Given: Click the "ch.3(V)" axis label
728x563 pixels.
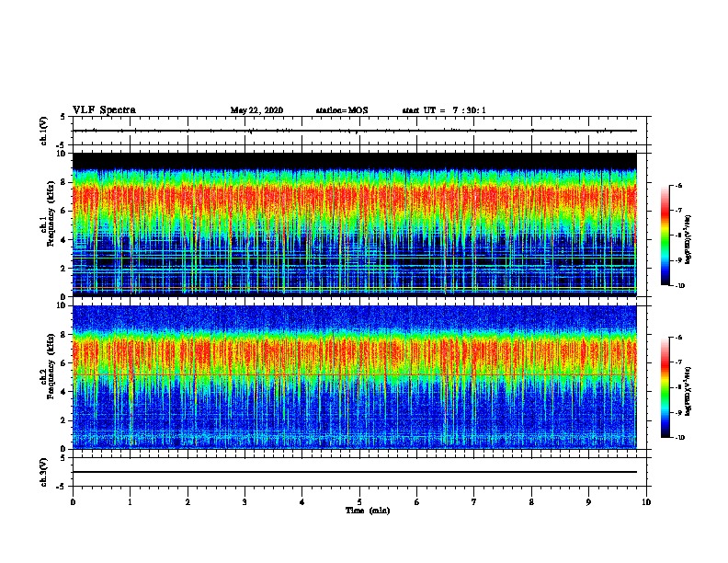Looking at the screenshot, I should pyautogui.click(x=44, y=472).
